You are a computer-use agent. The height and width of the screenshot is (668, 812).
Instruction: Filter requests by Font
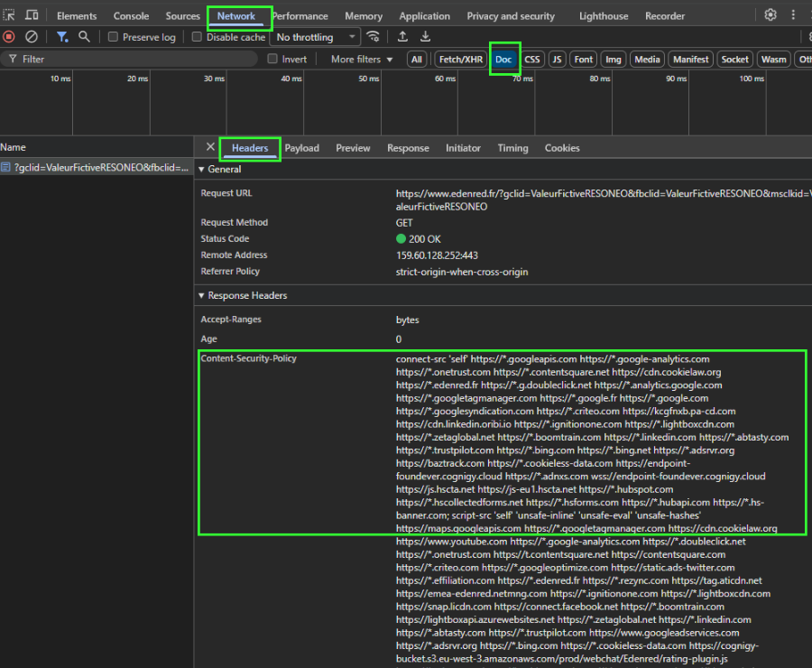pyautogui.click(x=583, y=59)
